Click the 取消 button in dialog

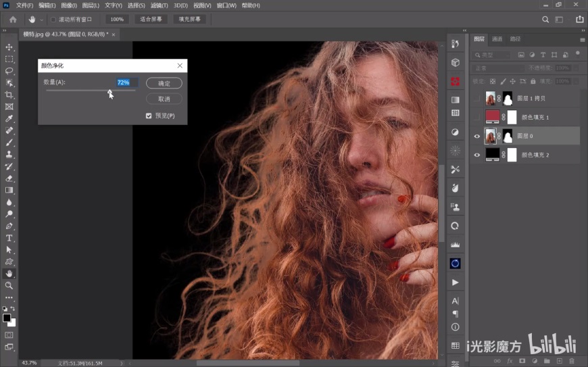point(164,99)
